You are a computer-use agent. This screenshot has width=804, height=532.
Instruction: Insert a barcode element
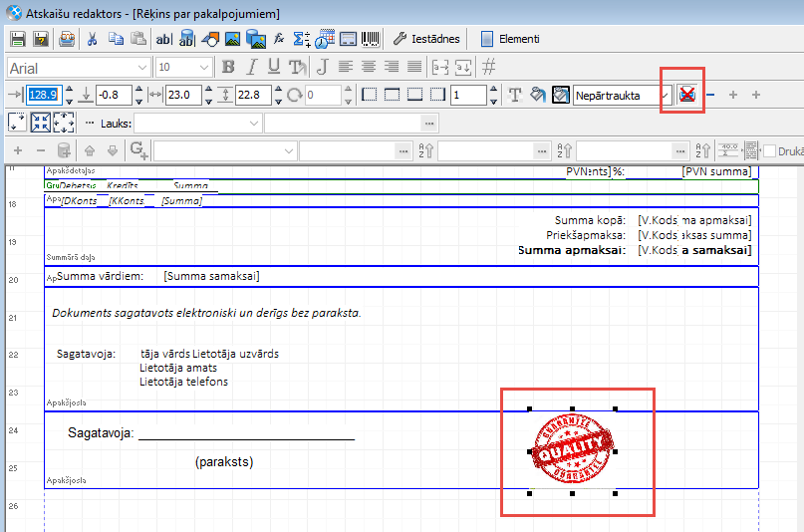point(371,40)
